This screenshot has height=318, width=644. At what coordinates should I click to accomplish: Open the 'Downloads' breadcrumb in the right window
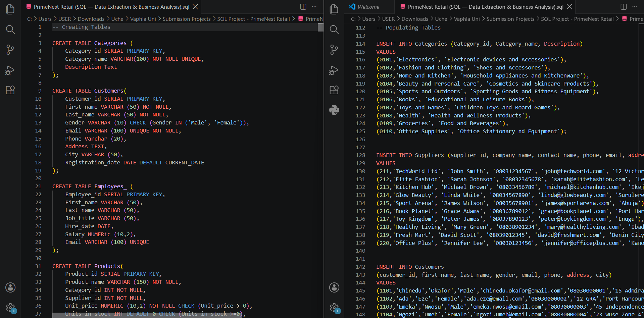(x=415, y=19)
